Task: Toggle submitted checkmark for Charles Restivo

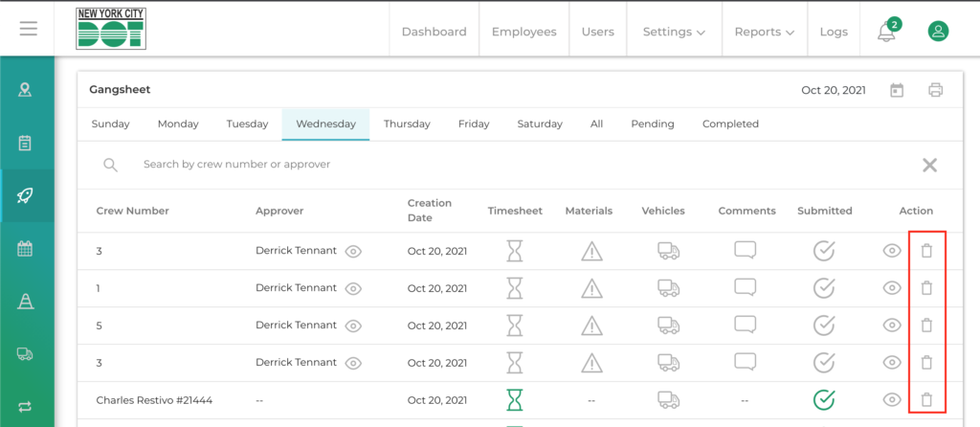Action: (823, 400)
